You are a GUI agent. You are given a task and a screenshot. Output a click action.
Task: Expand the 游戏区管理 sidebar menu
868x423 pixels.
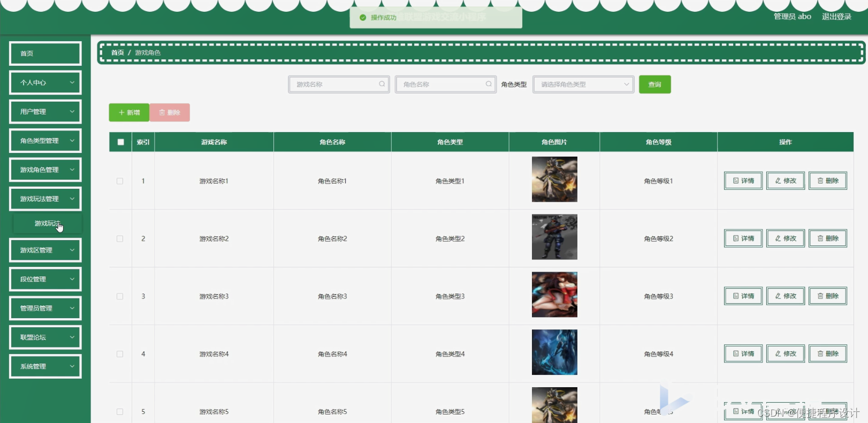pyautogui.click(x=45, y=250)
